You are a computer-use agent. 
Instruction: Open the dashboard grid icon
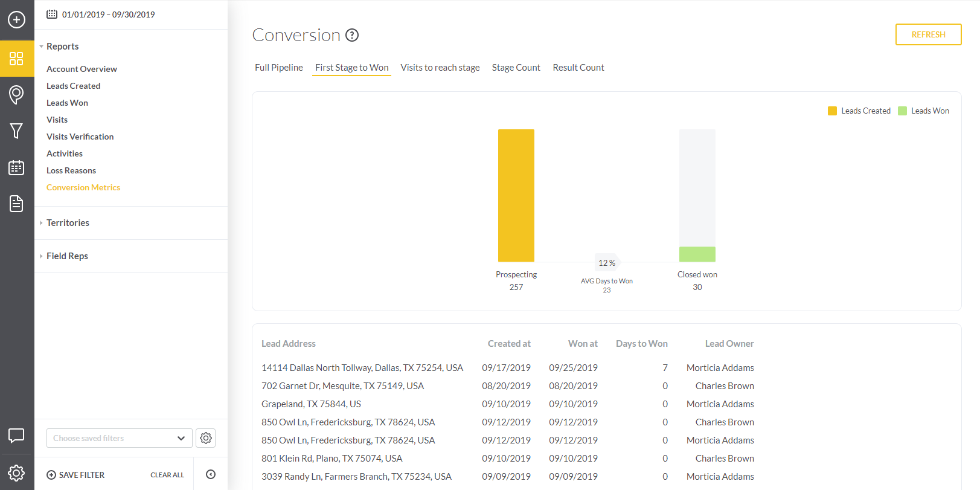[x=16, y=59]
